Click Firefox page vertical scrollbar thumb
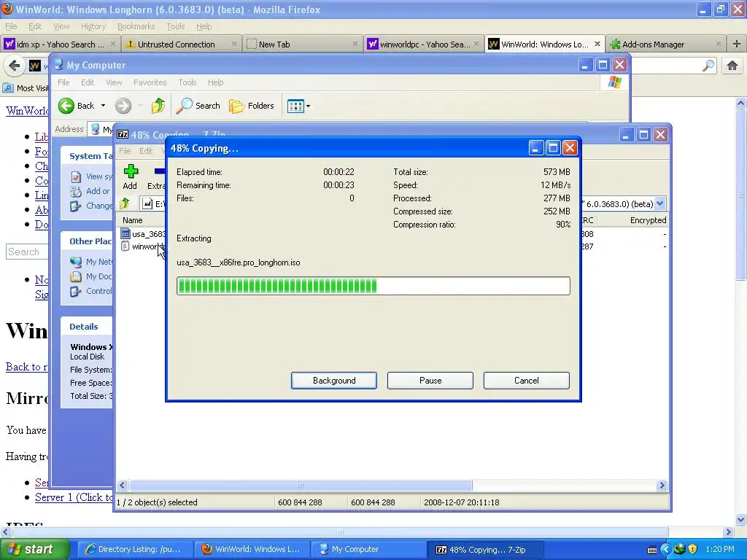Viewport: 747px width, 560px height. 741,194
